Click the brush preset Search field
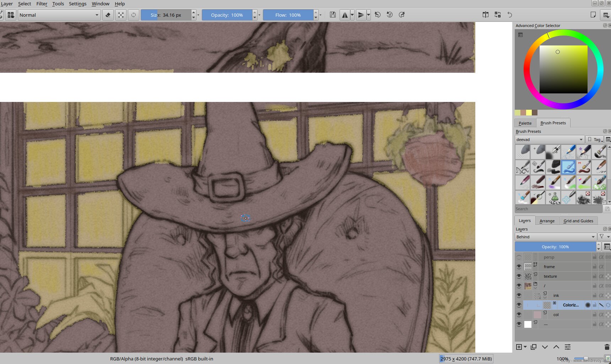611x364 pixels. pyautogui.click(x=558, y=209)
